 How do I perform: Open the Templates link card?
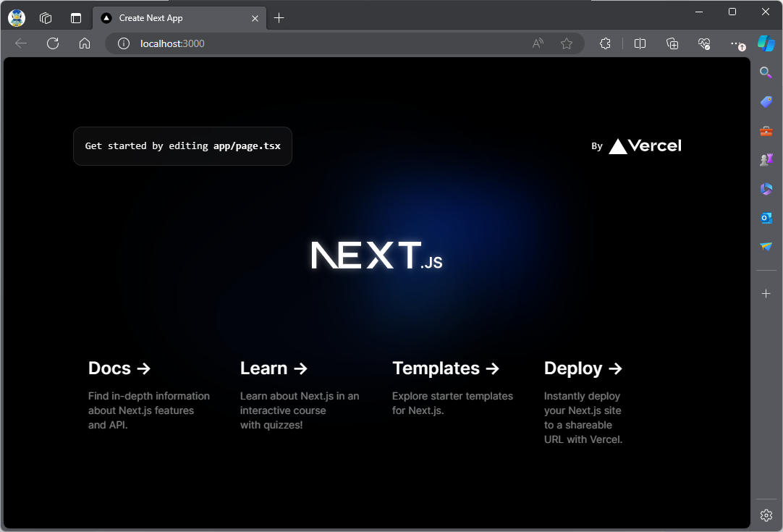click(x=453, y=394)
